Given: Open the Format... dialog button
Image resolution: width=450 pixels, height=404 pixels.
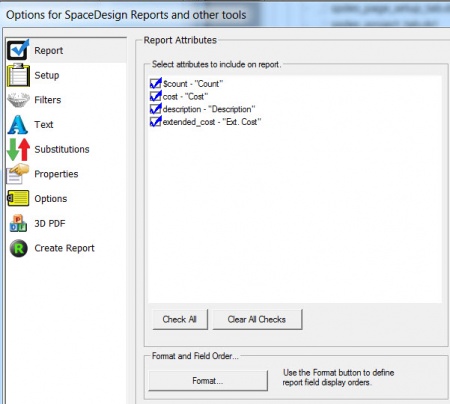Looking at the screenshot, I should pyautogui.click(x=208, y=381).
